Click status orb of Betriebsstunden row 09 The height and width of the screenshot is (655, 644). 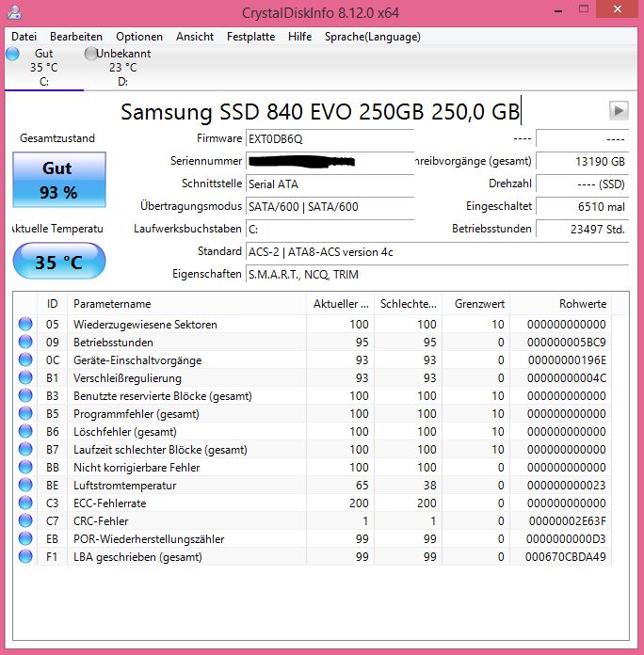click(25, 342)
